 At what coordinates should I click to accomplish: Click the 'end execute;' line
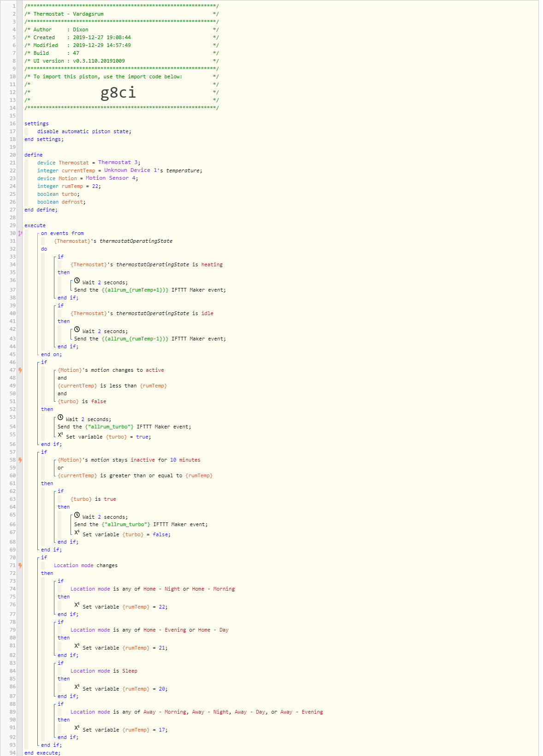pyautogui.click(x=42, y=753)
